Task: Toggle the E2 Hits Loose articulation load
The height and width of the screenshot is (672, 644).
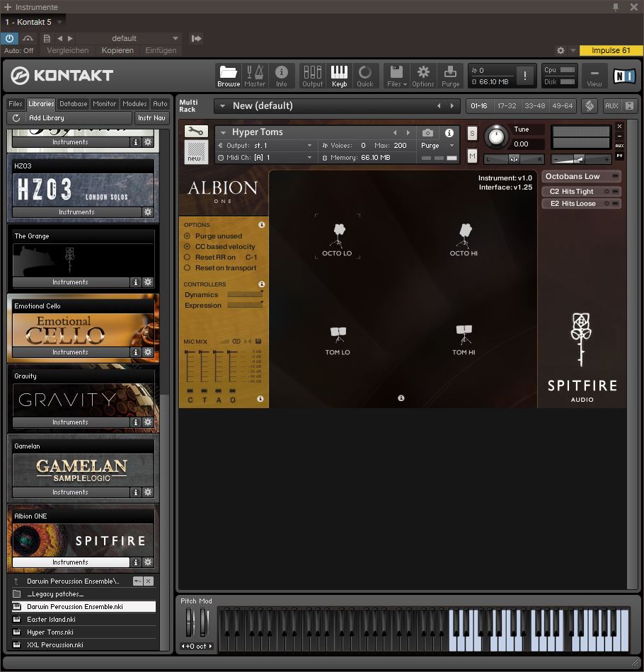Action: point(616,203)
